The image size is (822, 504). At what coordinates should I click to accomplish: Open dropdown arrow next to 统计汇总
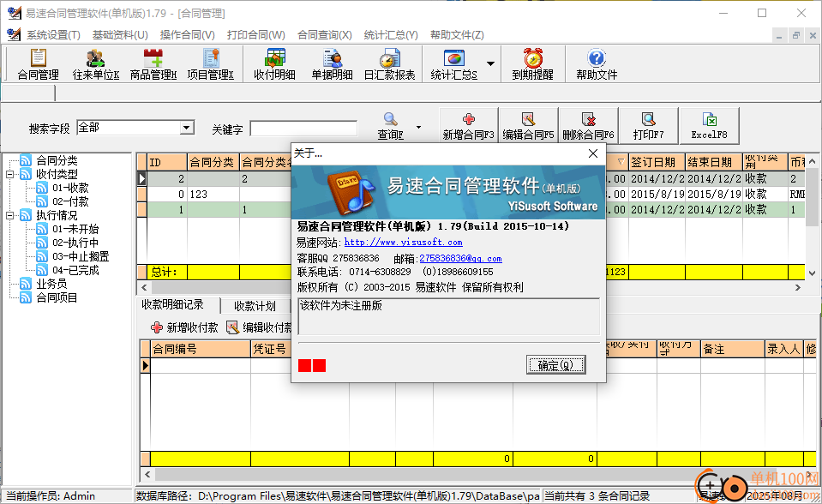coord(490,63)
